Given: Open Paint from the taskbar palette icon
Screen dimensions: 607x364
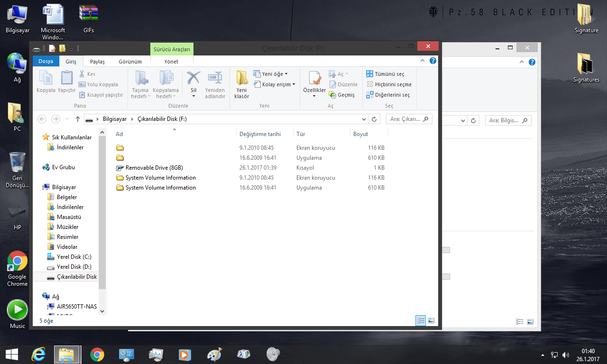Looking at the screenshot, I should coord(215,355).
